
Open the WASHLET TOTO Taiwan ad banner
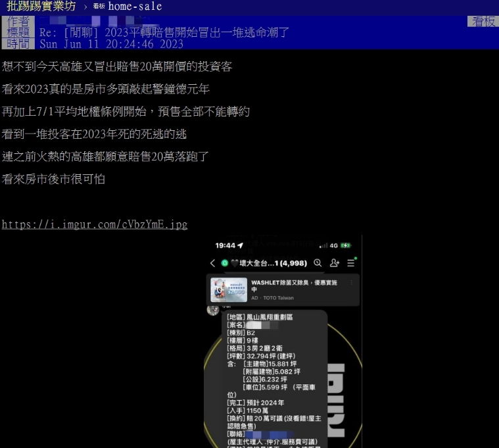(x=283, y=289)
